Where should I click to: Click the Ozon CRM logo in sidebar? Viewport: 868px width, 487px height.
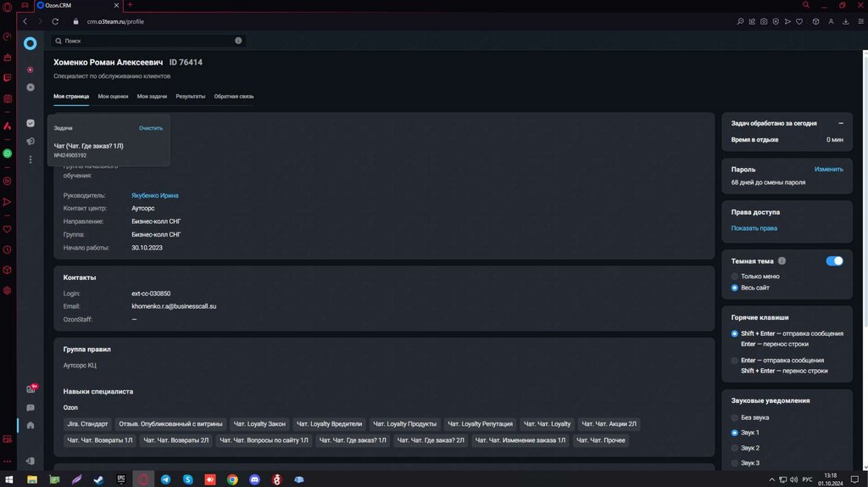(30, 43)
